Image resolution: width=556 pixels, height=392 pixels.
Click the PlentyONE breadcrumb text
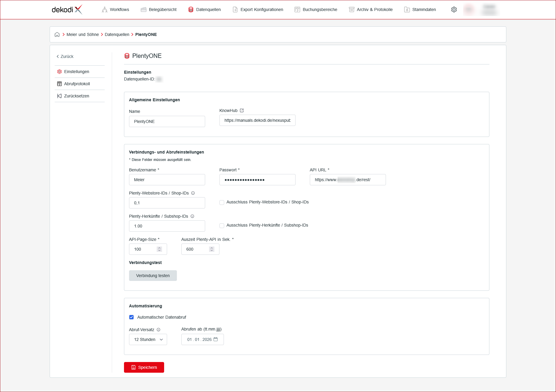(x=146, y=34)
